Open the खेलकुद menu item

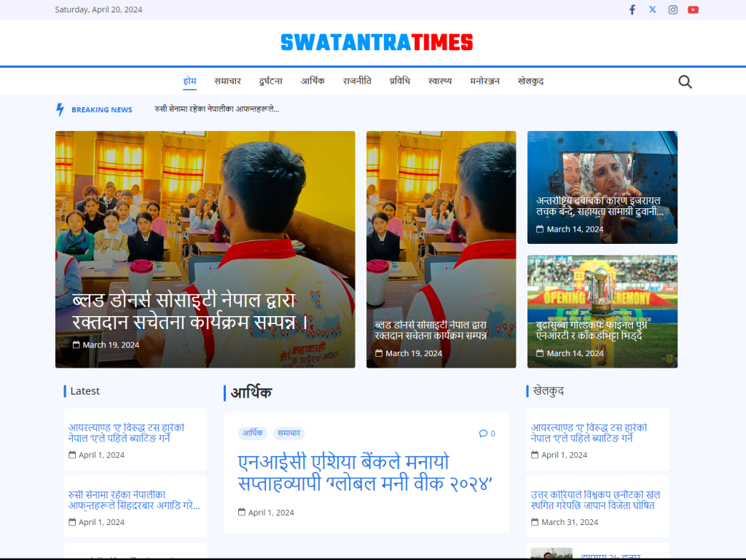pos(531,81)
